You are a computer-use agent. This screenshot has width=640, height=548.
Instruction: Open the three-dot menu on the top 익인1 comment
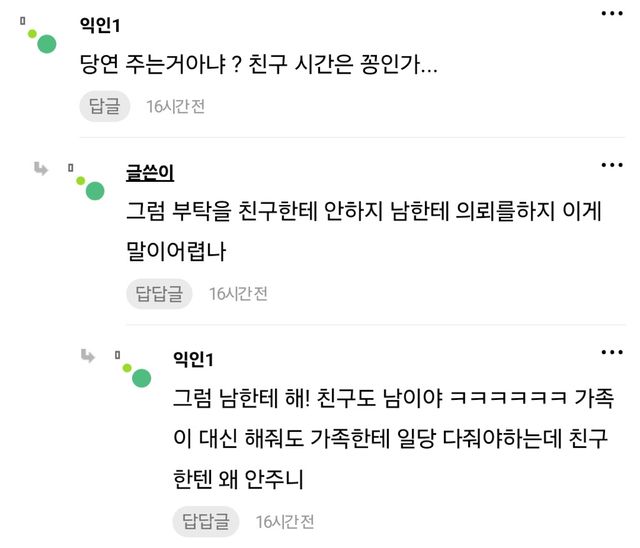(x=612, y=14)
